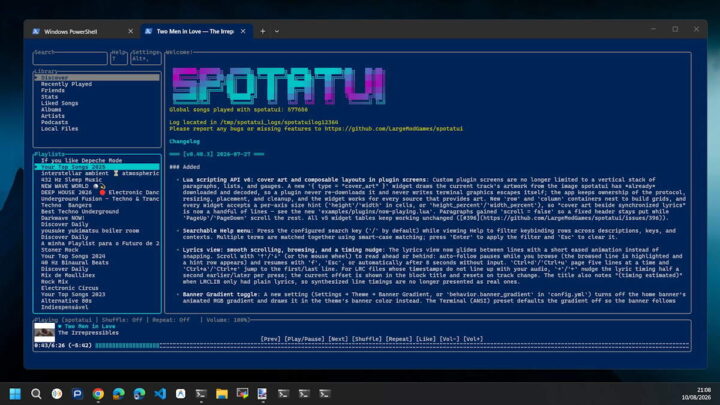Open Liked Songs in Library
Screen dimensions: 720x405
[x=59, y=103]
